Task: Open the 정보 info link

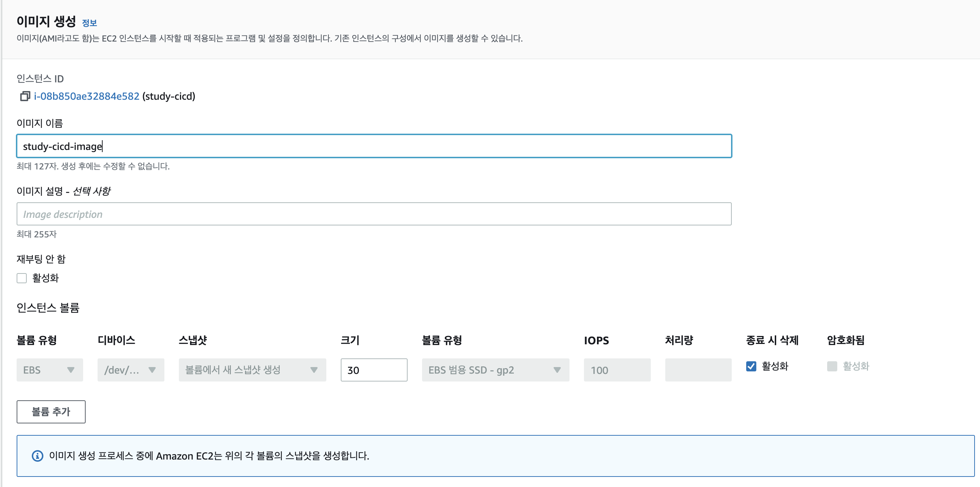Action: (89, 23)
